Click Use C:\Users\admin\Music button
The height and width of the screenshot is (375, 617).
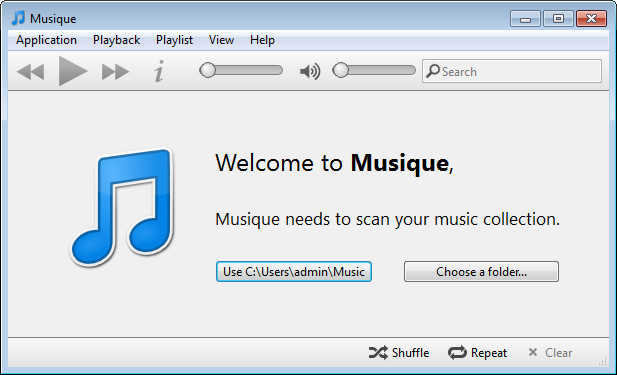coord(294,272)
